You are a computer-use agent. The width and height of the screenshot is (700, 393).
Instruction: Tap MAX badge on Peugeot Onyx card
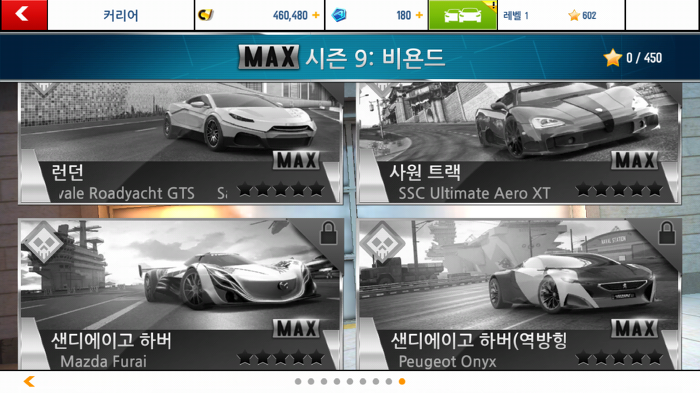pyautogui.click(x=634, y=329)
